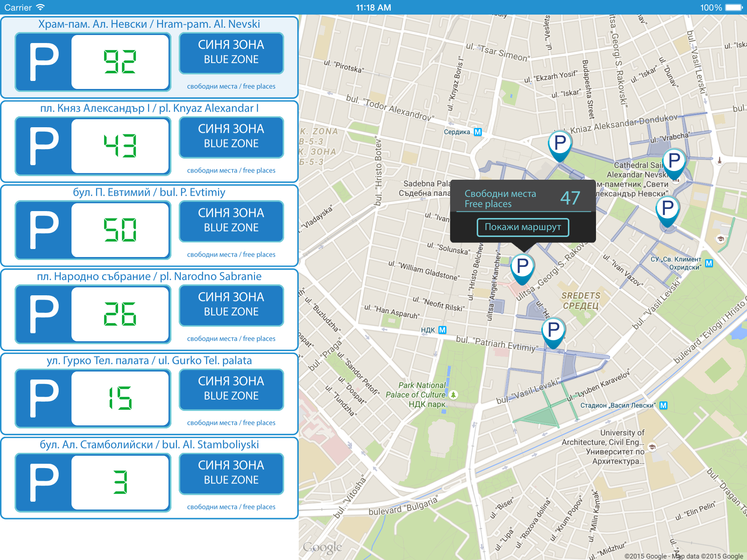Image resolution: width=747 pixels, height=560 pixels.
Task: Select the pl. Narodno Sabranie parking row
Action: pyautogui.click(x=149, y=310)
